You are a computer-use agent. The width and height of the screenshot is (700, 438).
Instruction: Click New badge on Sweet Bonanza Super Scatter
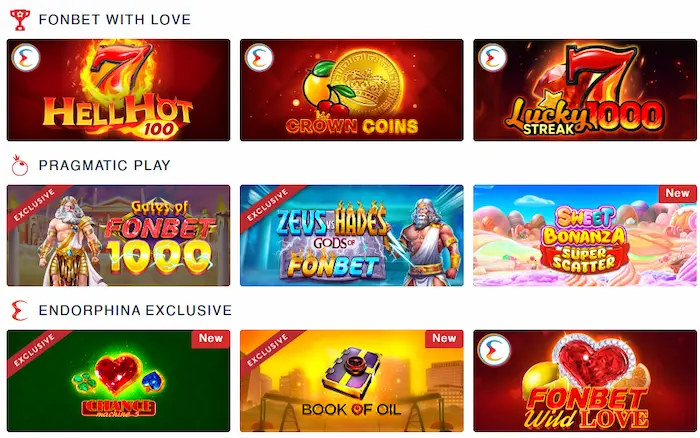tap(677, 193)
